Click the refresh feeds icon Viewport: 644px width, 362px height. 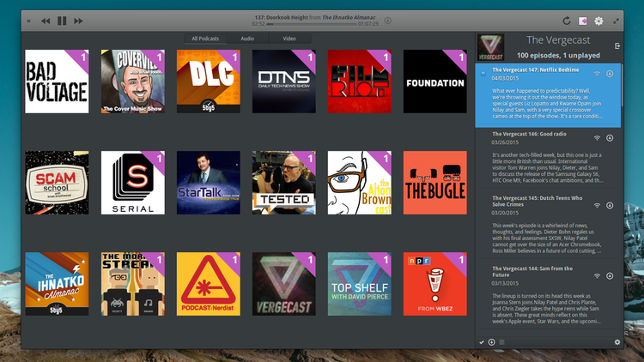tap(567, 21)
